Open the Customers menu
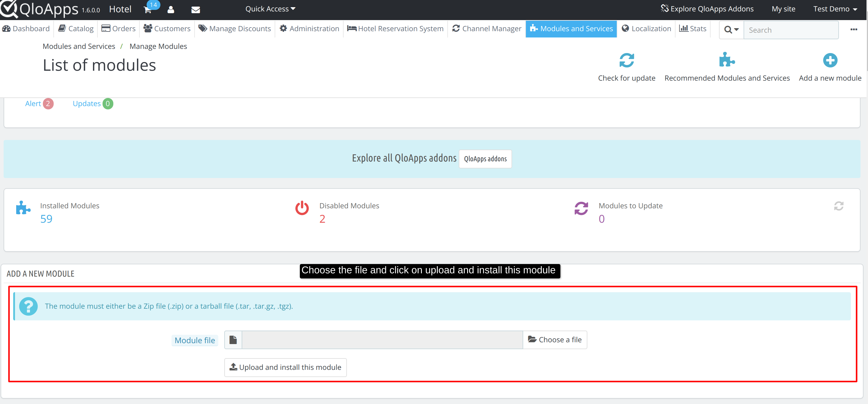The image size is (868, 404). [167, 29]
